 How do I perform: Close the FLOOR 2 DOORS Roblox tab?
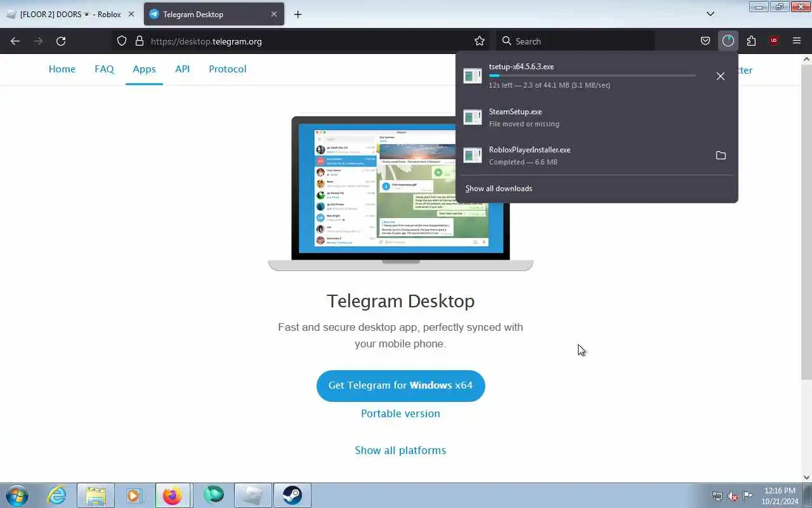pos(132,14)
